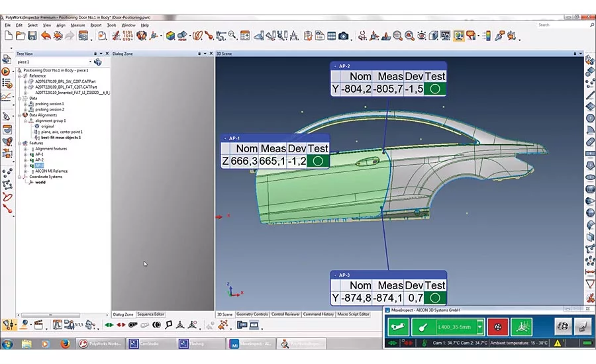Click the point cloud dots icon in left sidebar
596x364 pixels.
7,173
